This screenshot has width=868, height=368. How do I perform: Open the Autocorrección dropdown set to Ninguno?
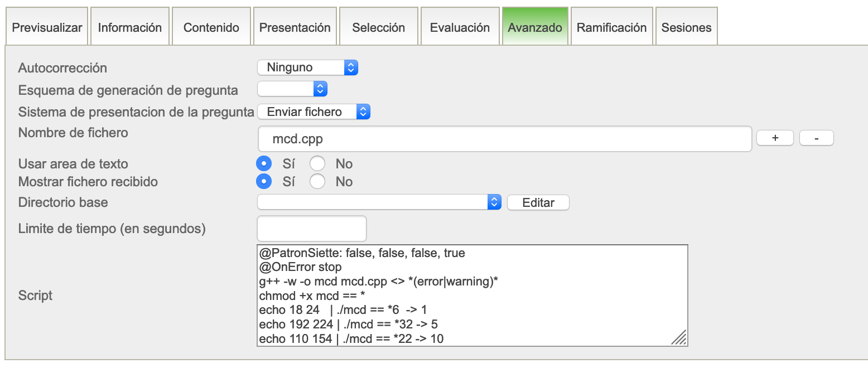click(x=307, y=67)
